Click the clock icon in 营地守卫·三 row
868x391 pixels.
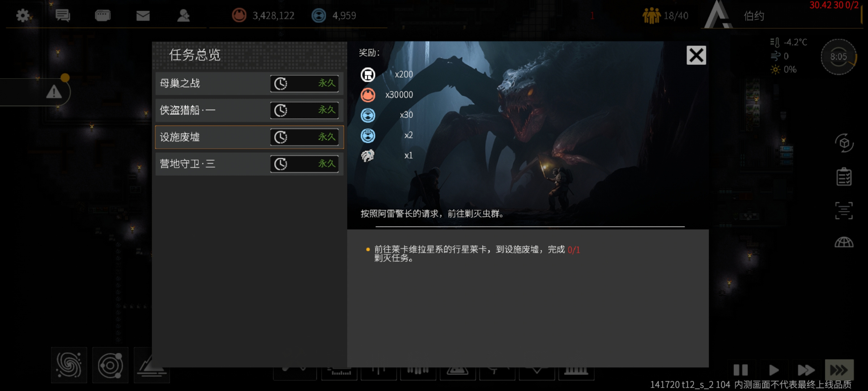tap(280, 164)
